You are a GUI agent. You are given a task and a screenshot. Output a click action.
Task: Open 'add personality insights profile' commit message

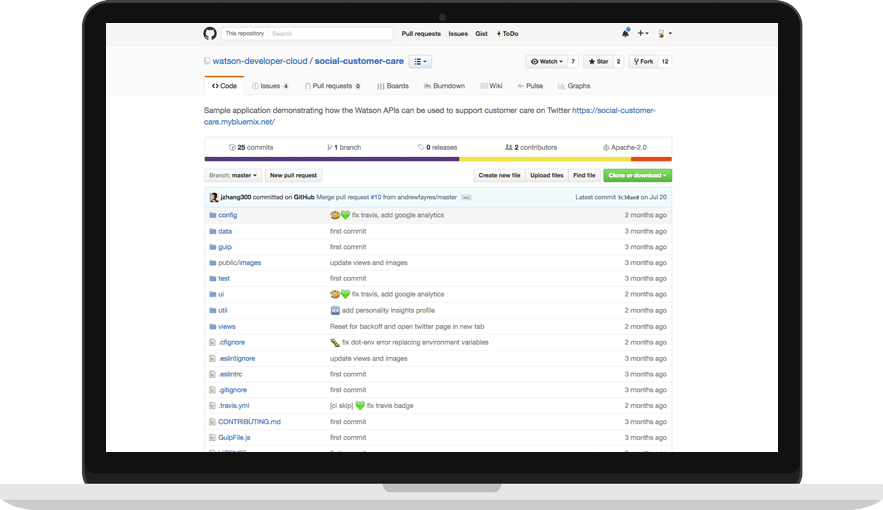(389, 311)
